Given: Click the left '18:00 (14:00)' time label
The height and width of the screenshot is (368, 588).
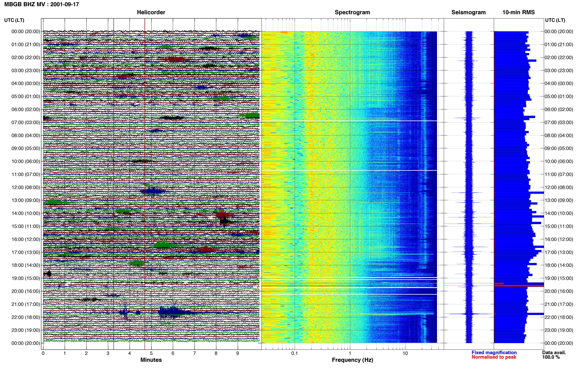Looking at the screenshot, I should (26, 265).
